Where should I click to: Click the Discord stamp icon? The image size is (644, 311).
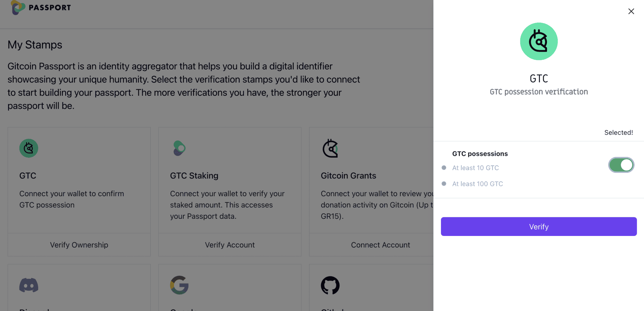coord(29,285)
